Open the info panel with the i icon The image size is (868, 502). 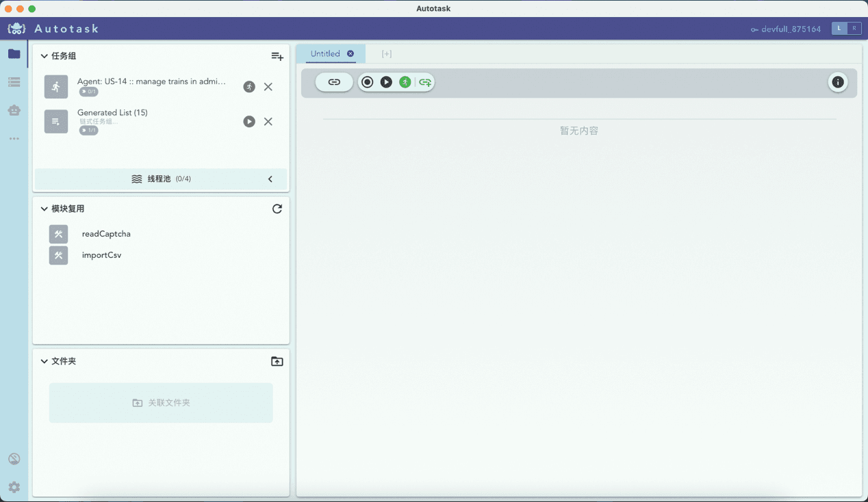(837, 82)
